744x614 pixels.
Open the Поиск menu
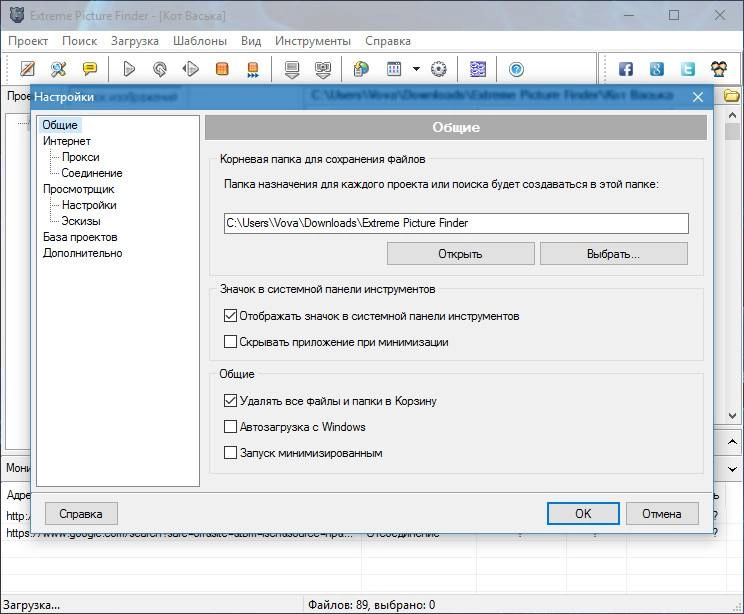pos(79,41)
